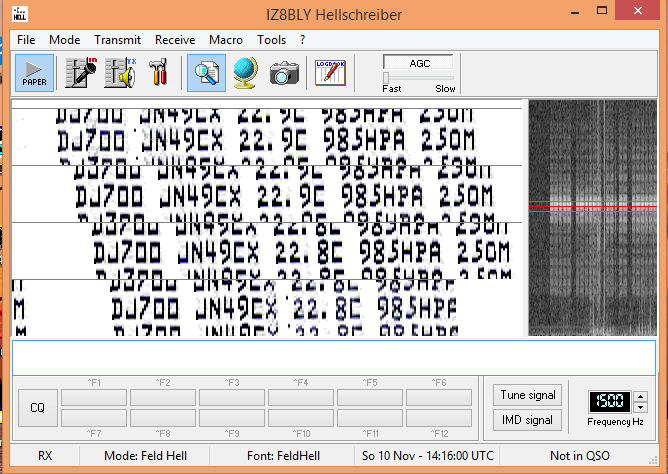
Task: Click the AGC label box
Action: coord(418,63)
